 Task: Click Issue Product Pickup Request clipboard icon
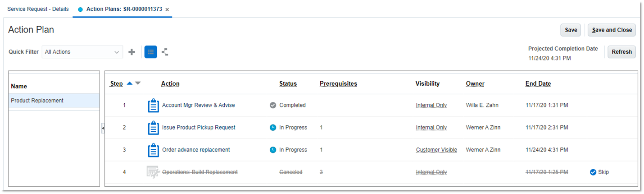pyautogui.click(x=154, y=128)
